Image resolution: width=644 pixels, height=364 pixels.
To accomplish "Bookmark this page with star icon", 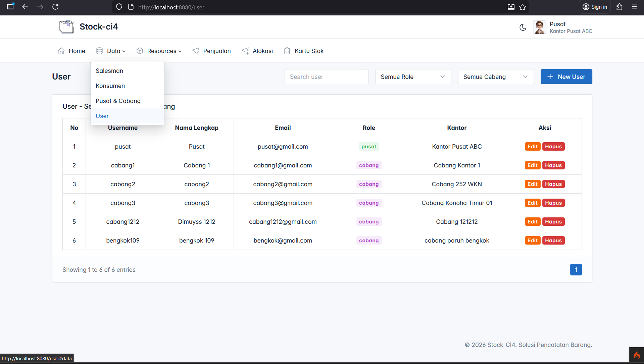I will 523,7.
